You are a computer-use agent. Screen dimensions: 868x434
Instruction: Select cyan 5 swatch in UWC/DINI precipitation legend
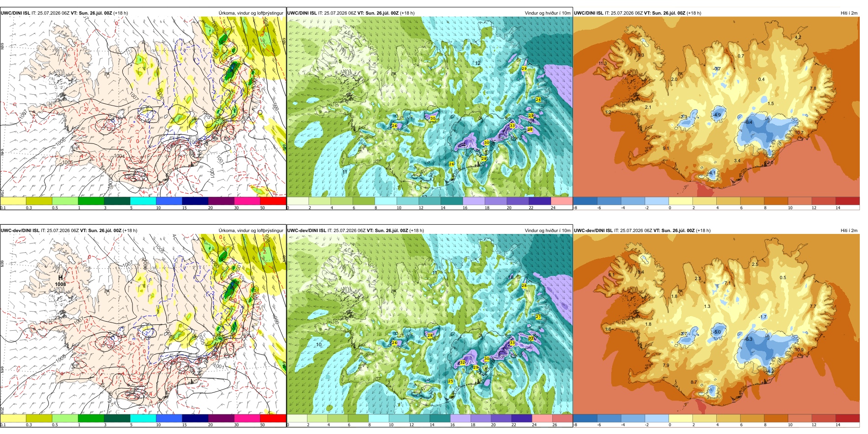(143, 201)
